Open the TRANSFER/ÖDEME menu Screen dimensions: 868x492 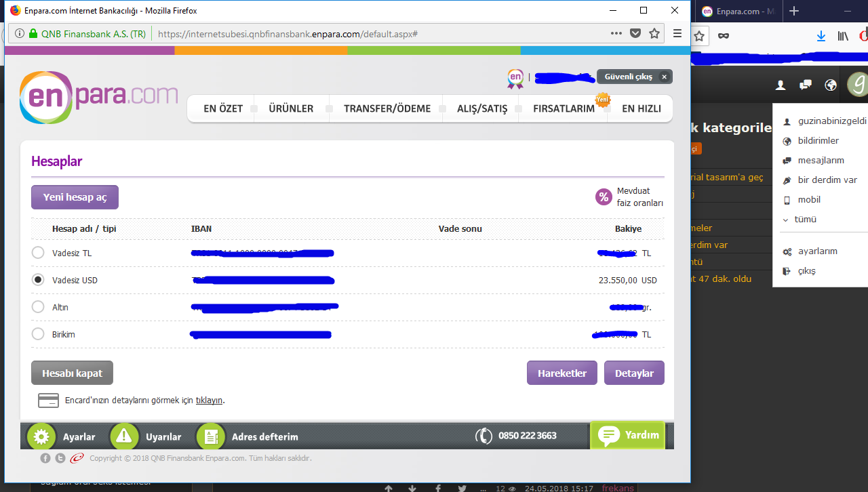[387, 108]
